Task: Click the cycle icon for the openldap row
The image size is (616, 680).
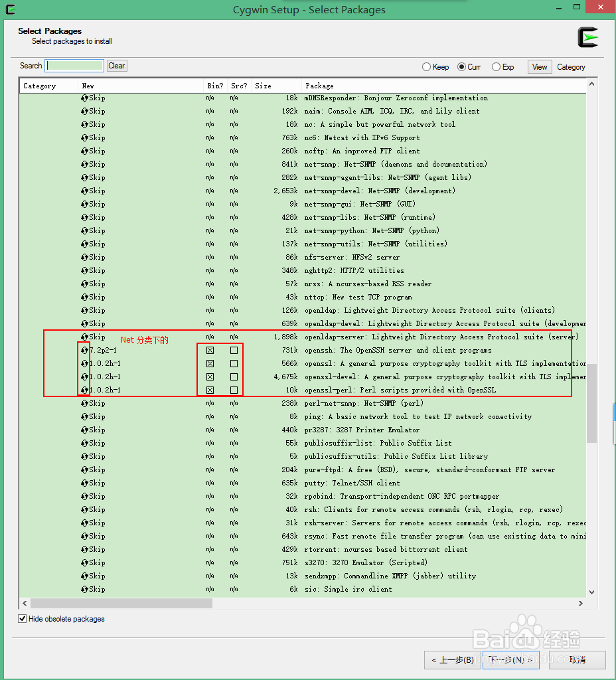Action: pos(84,310)
